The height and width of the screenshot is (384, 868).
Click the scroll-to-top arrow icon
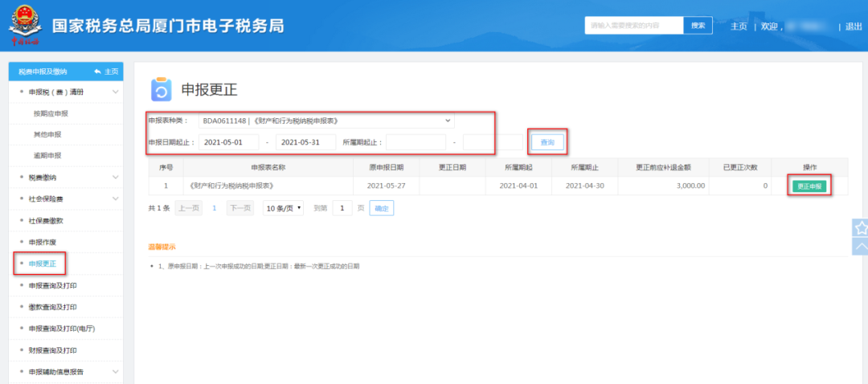(859, 247)
